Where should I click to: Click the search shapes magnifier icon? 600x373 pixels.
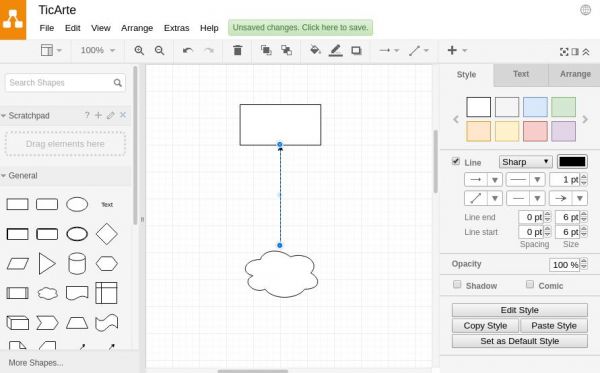tap(117, 83)
